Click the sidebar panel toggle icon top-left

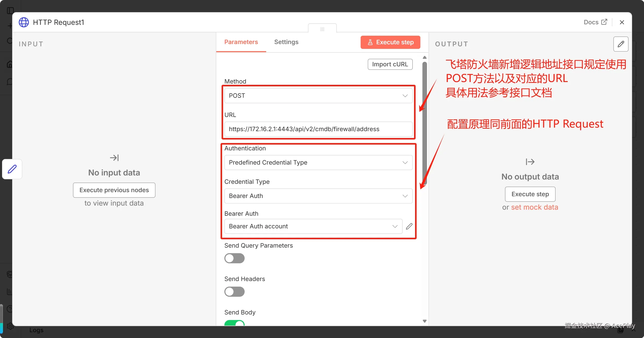click(10, 10)
